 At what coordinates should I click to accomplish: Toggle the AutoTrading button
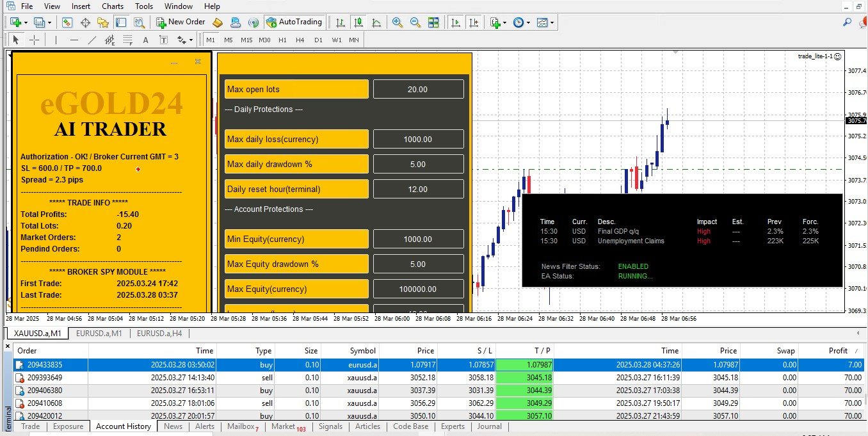[x=294, y=22]
